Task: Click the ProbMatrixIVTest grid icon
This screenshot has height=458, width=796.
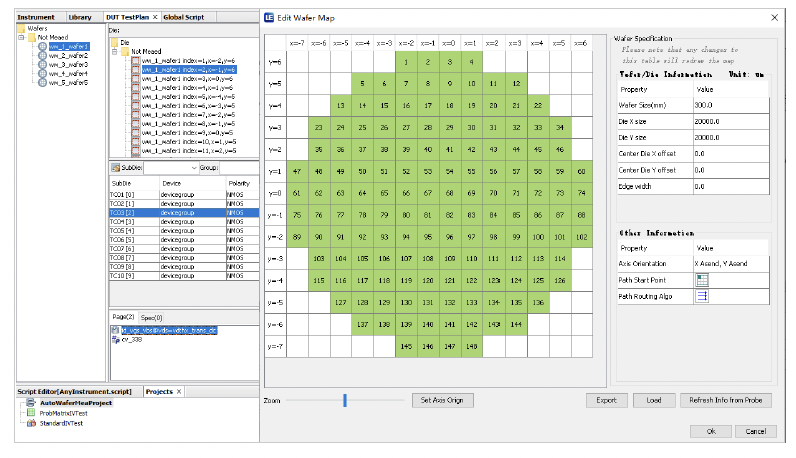Action: click(x=31, y=413)
